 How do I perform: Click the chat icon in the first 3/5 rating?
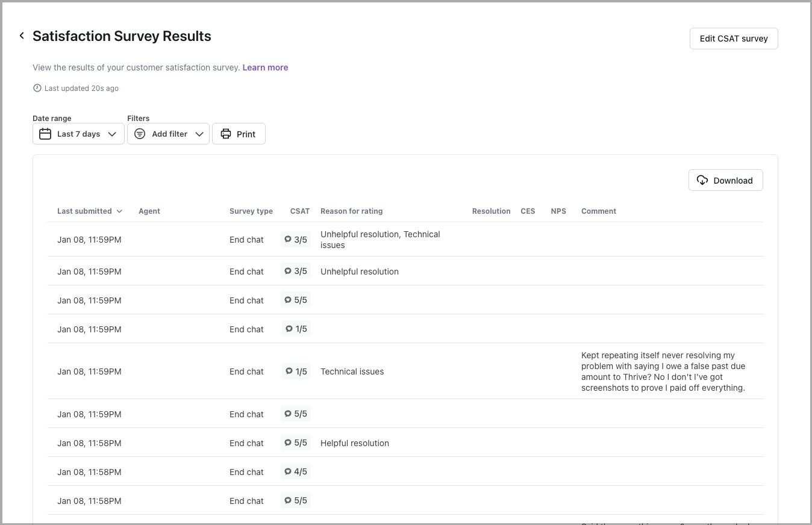pyautogui.click(x=288, y=240)
